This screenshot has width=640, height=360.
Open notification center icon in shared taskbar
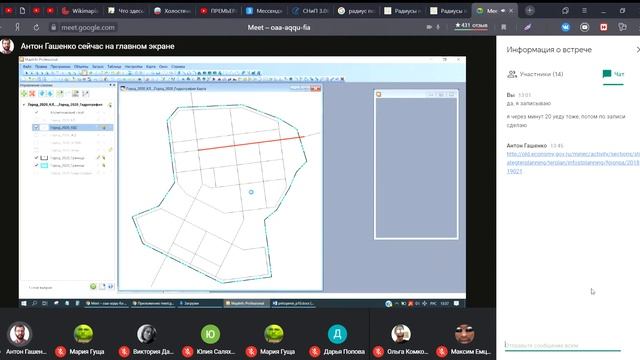point(457,303)
